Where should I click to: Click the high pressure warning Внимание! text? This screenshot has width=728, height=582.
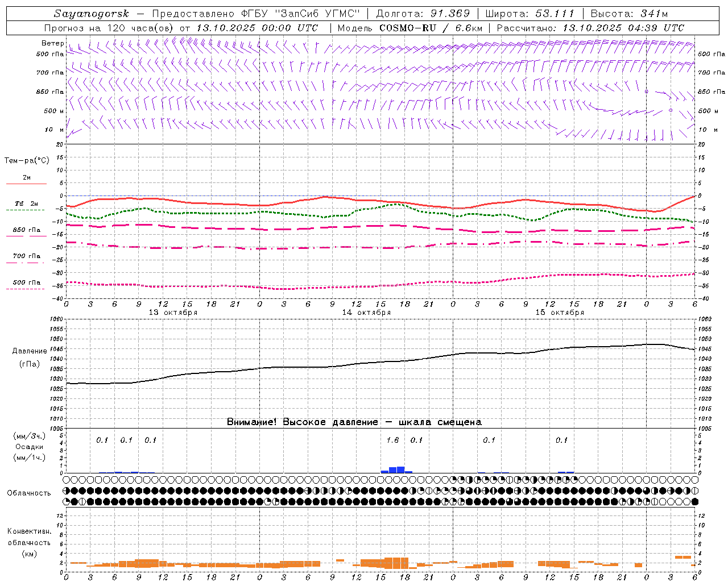354,422
